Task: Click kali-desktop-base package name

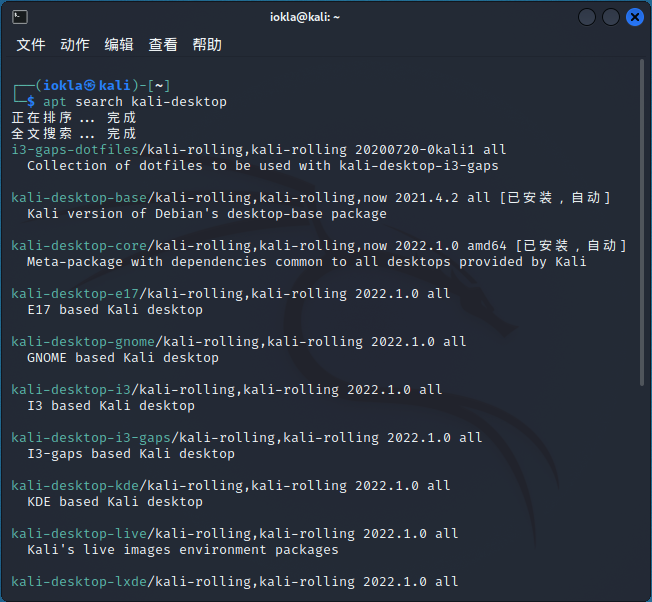Action: point(79,197)
